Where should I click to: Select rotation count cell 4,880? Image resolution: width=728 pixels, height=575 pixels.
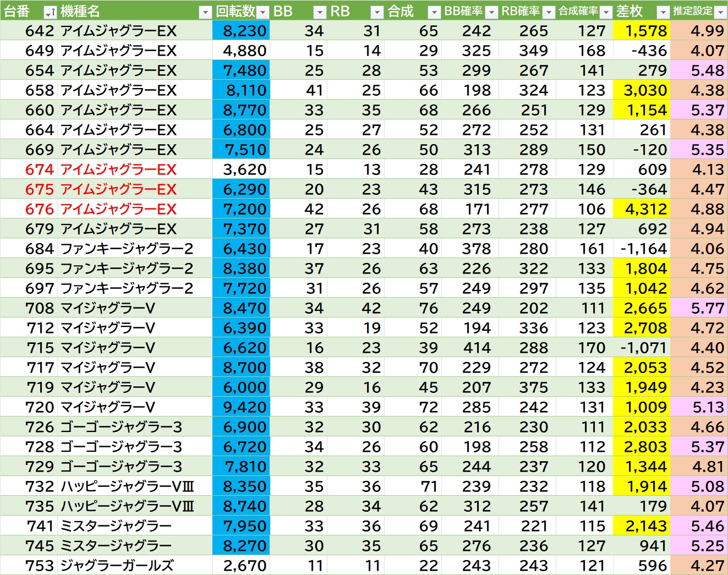(x=241, y=51)
